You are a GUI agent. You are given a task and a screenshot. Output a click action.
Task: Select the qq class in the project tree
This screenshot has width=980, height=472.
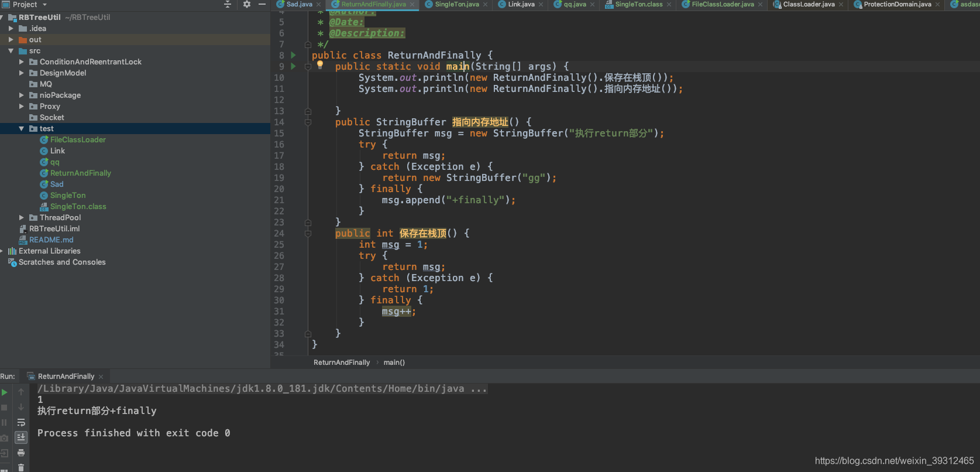(x=54, y=162)
